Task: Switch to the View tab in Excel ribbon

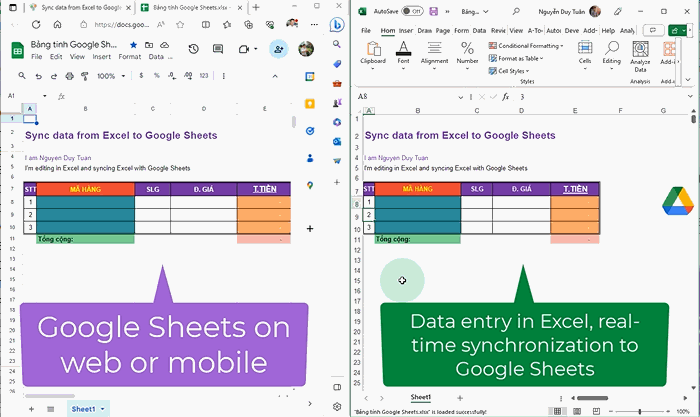Action: [516, 30]
